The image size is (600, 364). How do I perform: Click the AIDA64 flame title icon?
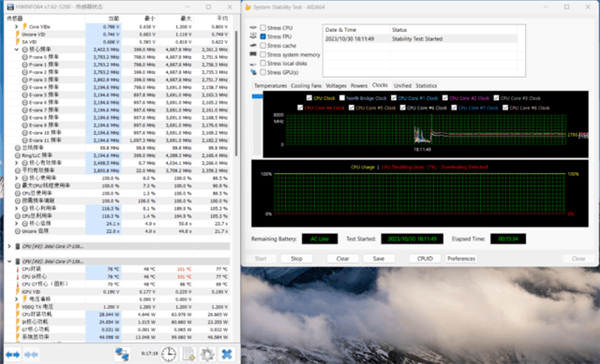[248, 7]
